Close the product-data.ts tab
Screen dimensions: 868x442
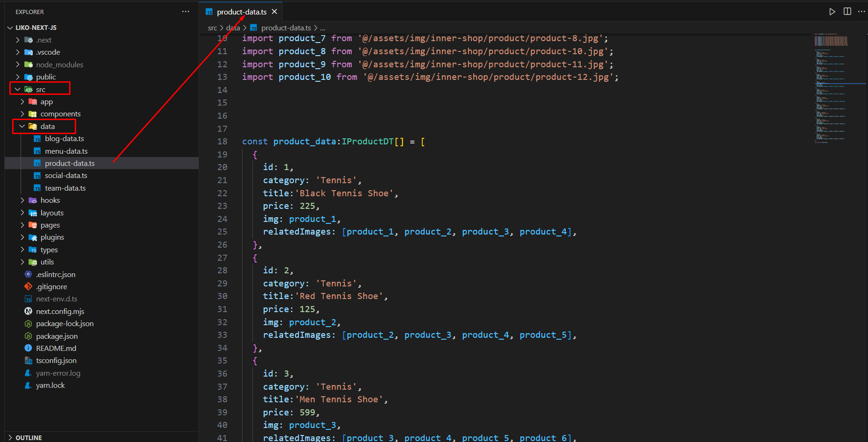click(x=275, y=12)
